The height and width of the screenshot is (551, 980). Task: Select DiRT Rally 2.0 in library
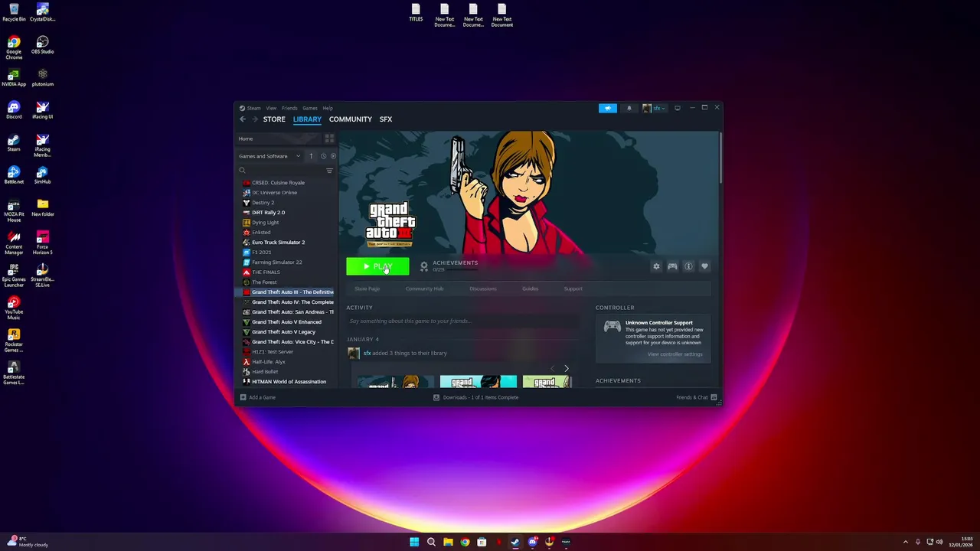tap(268, 213)
